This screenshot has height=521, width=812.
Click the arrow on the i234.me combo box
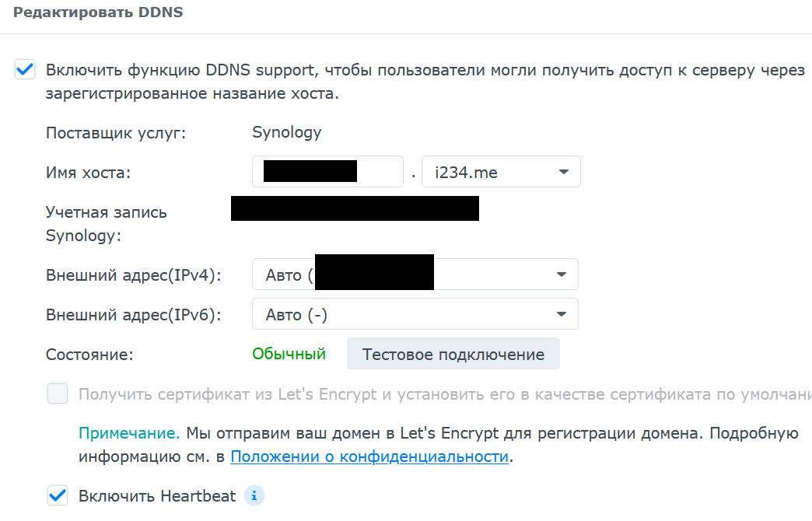click(565, 172)
